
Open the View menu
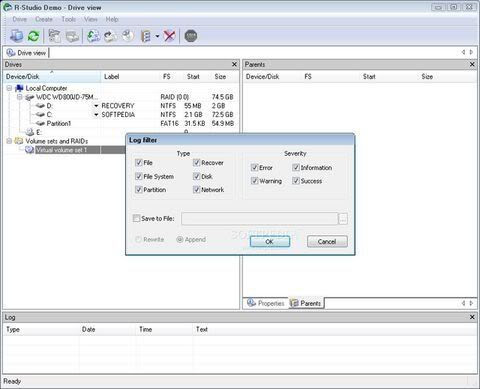[x=91, y=19]
